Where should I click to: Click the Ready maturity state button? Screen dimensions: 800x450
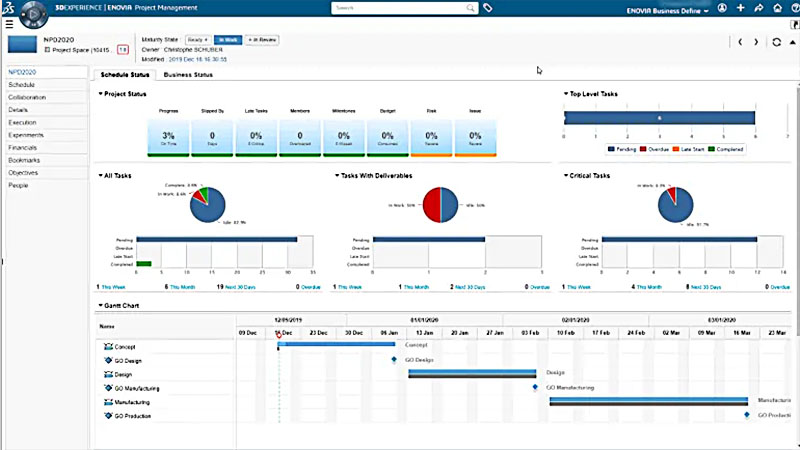coord(198,40)
